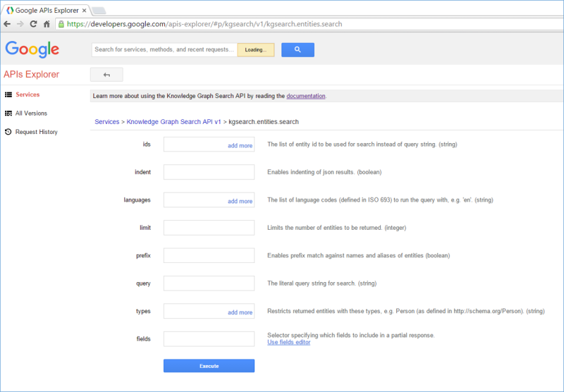Click the languages parameter label
This screenshot has width=564, height=392.
pos(137,200)
